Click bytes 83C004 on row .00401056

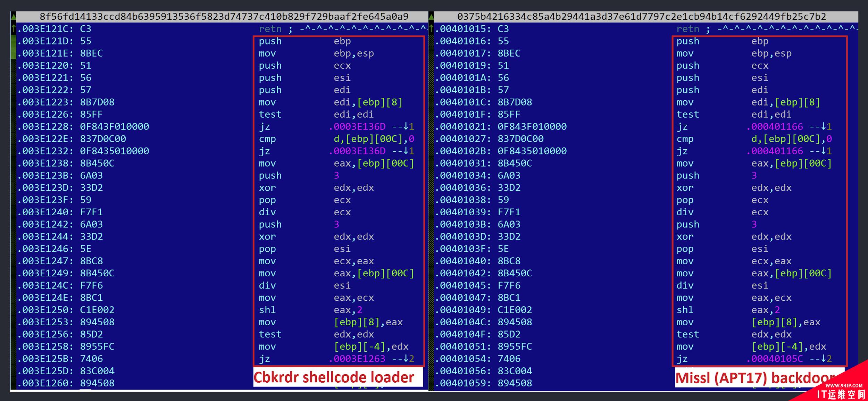tap(515, 371)
